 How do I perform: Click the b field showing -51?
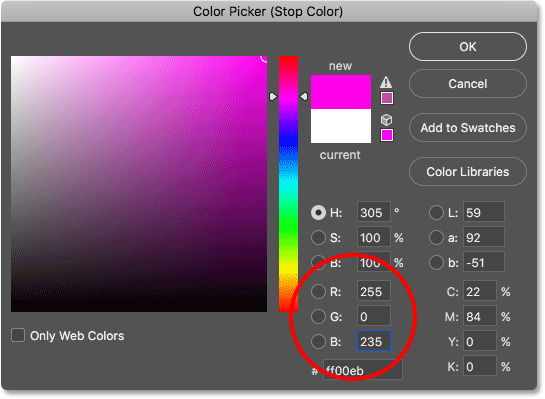tap(483, 262)
